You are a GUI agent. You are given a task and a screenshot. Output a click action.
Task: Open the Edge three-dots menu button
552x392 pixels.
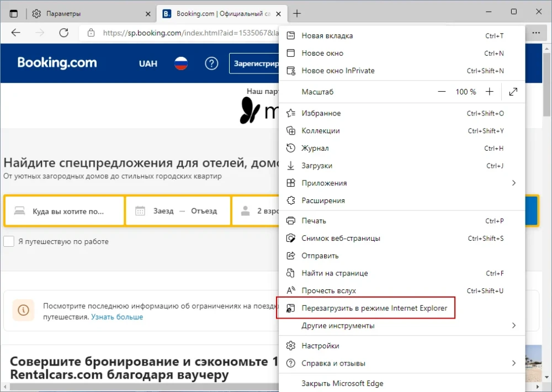[x=535, y=33]
